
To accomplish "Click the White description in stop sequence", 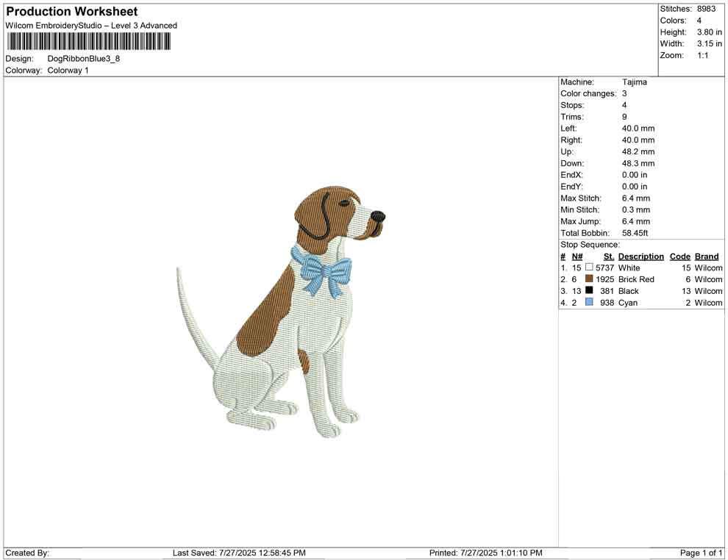I will click(629, 268).
